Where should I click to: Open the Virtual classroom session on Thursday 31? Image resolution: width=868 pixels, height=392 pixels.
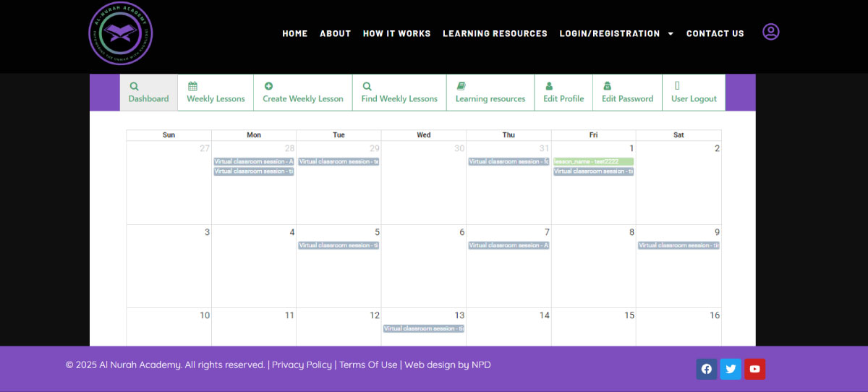pos(509,161)
